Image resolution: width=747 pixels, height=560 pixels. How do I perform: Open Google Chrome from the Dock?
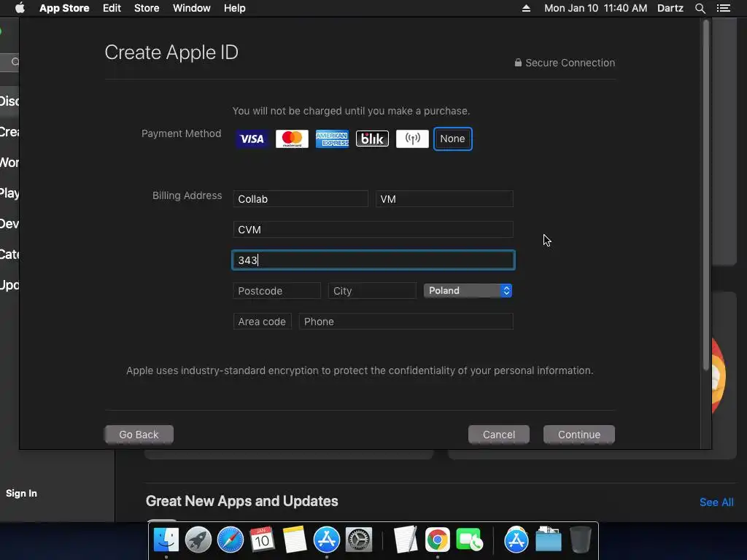tap(438, 540)
